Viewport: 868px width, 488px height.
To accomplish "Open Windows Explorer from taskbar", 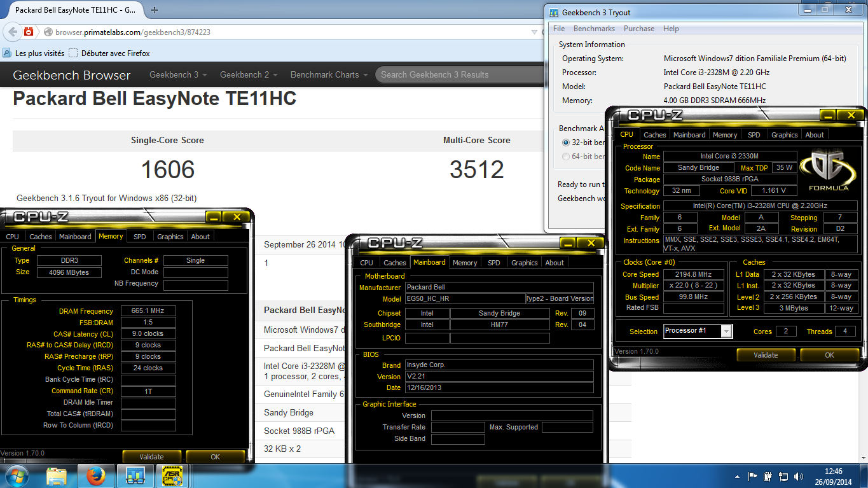I will click(57, 475).
